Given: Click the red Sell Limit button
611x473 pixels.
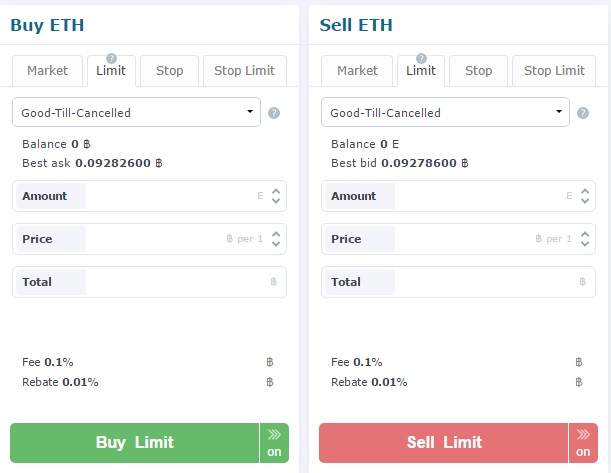Looking at the screenshot, I should pos(443,443).
